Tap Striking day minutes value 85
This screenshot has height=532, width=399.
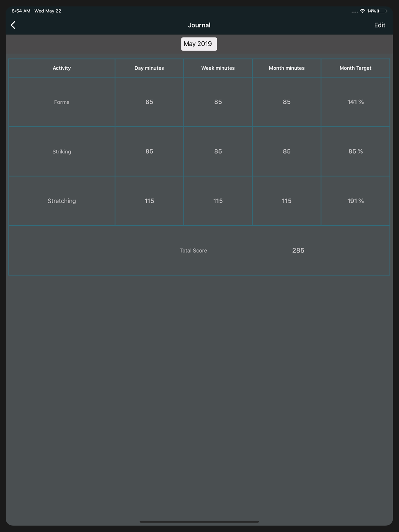coord(149,151)
